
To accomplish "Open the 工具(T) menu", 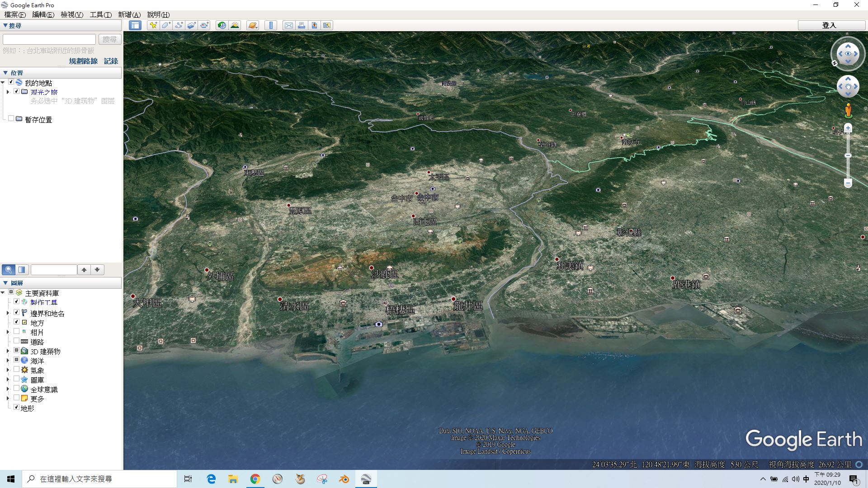I will (x=100, y=15).
